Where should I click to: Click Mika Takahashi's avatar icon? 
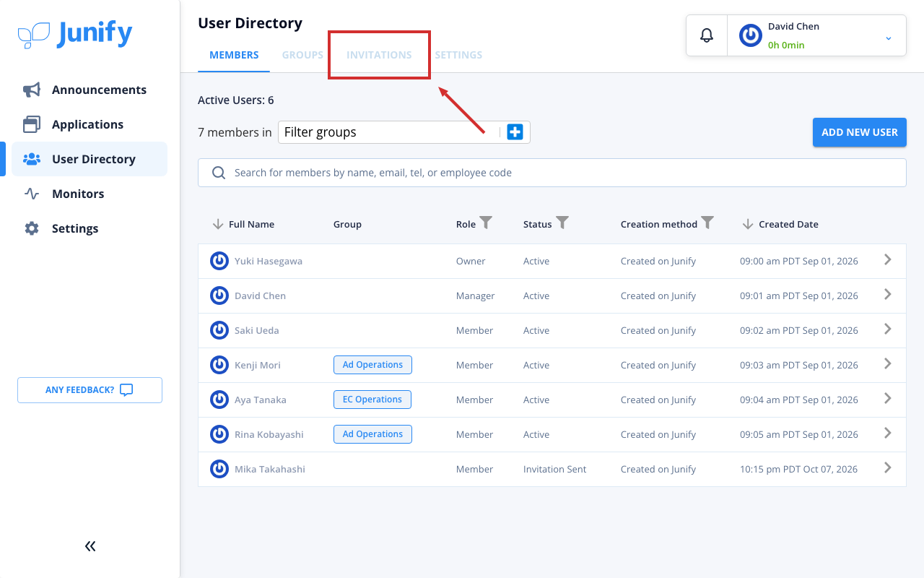coord(219,469)
